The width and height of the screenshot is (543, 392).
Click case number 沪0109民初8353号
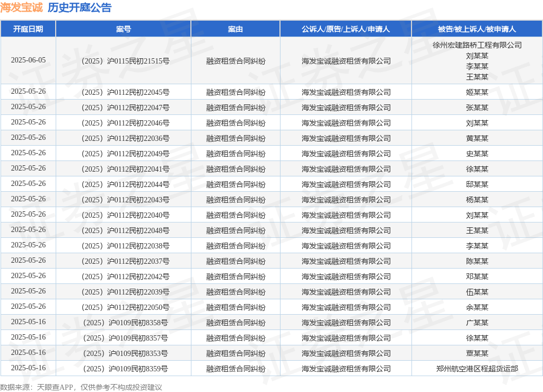[125, 353]
